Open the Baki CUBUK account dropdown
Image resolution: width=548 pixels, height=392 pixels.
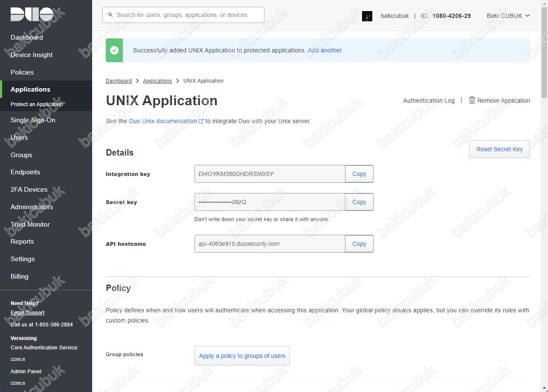click(508, 16)
